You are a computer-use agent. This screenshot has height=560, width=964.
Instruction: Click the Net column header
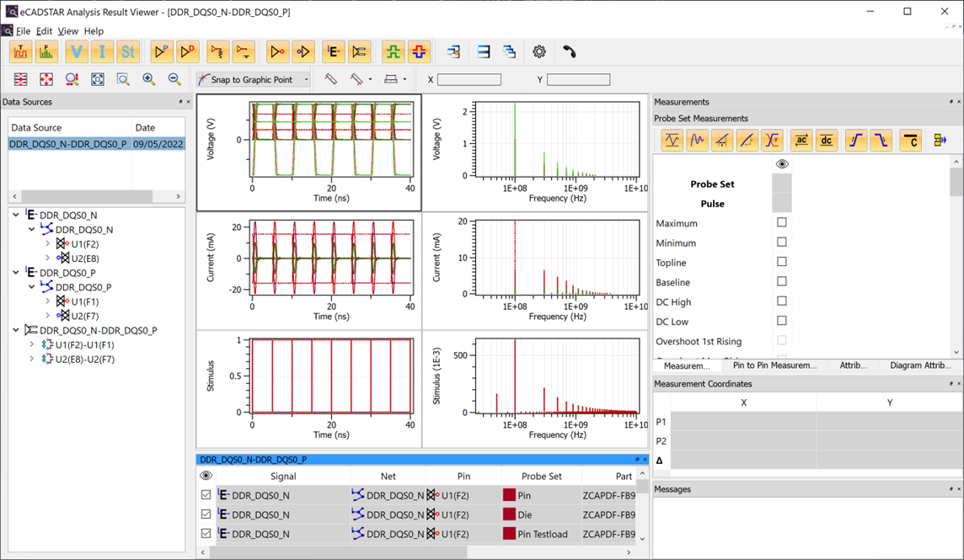pos(388,477)
